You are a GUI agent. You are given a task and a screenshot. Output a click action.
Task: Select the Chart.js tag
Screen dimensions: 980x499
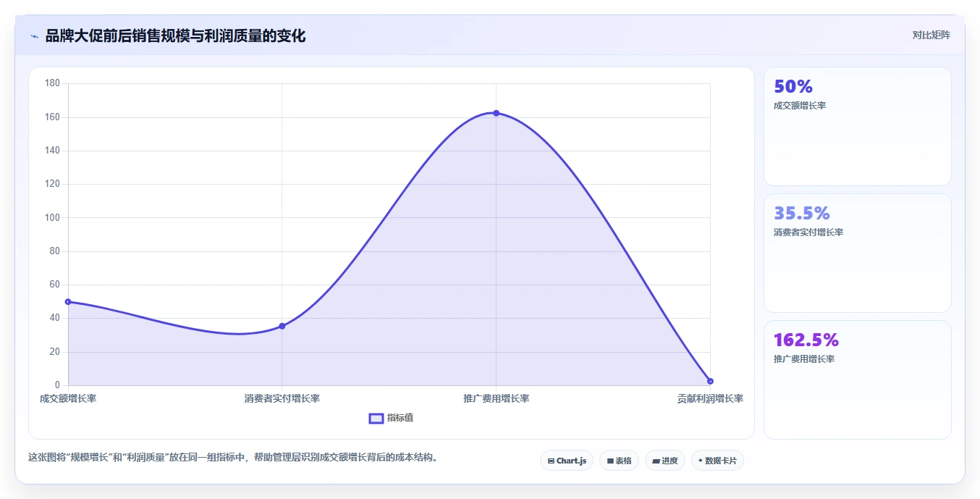click(567, 461)
